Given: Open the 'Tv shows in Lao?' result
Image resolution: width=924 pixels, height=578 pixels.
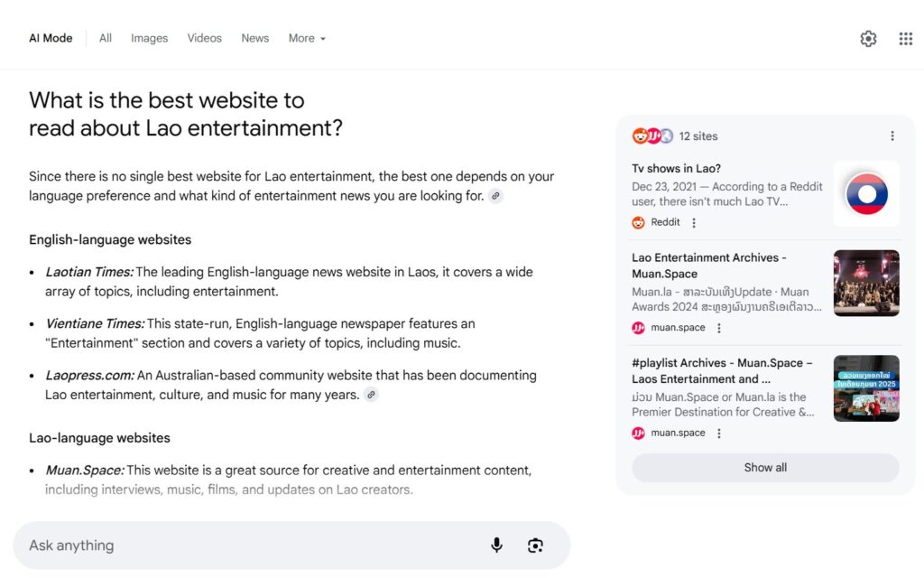Looking at the screenshot, I should tap(677, 169).
